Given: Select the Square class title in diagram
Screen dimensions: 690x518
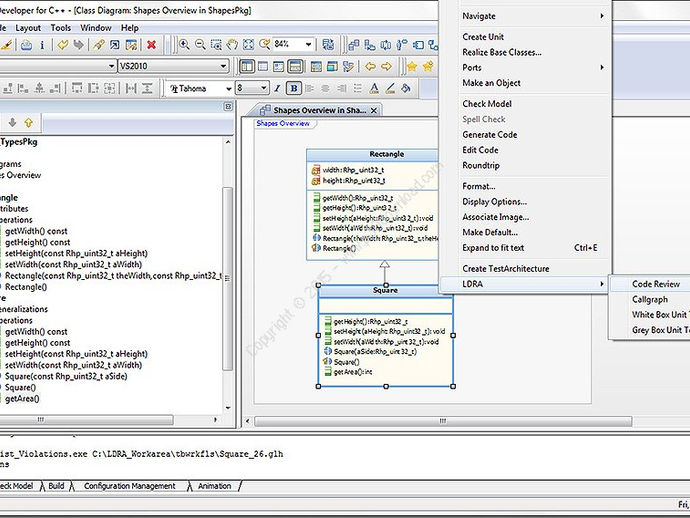Looking at the screenshot, I should 385,290.
